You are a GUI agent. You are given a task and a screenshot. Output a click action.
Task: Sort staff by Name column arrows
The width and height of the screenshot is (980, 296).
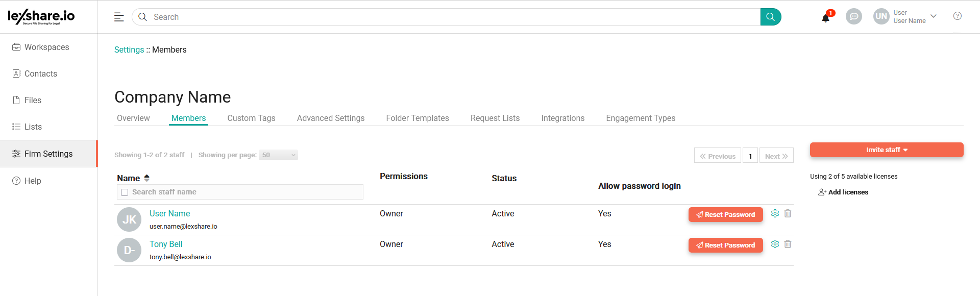pyautogui.click(x=147, y=178)
